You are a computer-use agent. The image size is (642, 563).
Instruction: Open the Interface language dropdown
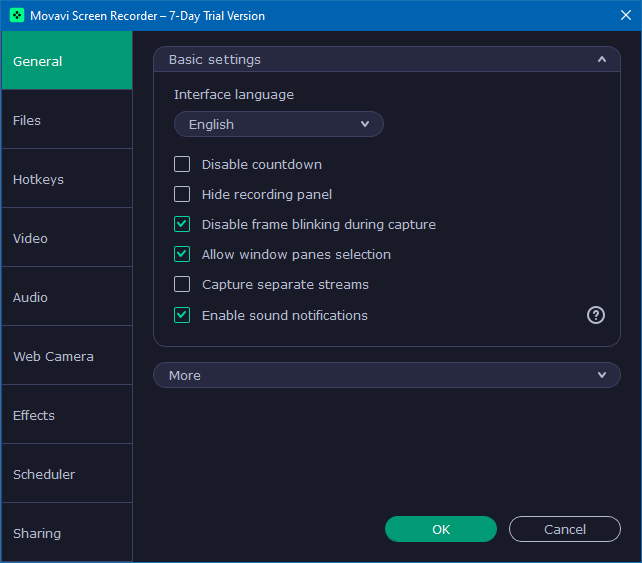tap(278, 124)
